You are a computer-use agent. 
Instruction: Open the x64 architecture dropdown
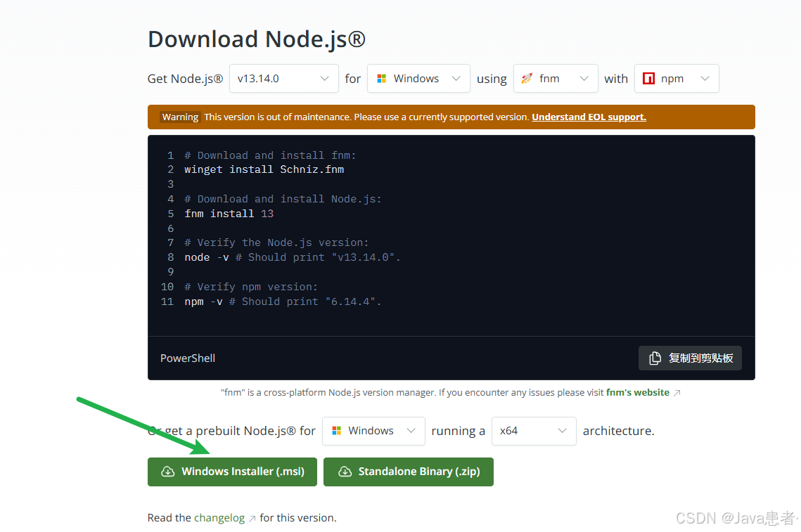534,431
